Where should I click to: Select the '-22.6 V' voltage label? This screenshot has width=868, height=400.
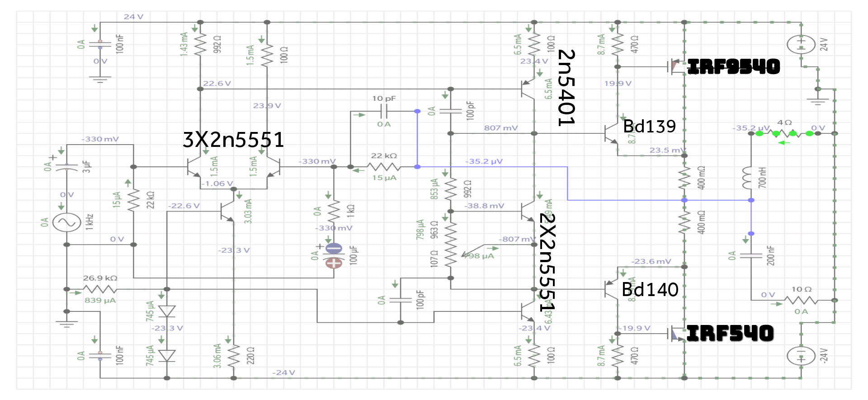coord(184,206)
